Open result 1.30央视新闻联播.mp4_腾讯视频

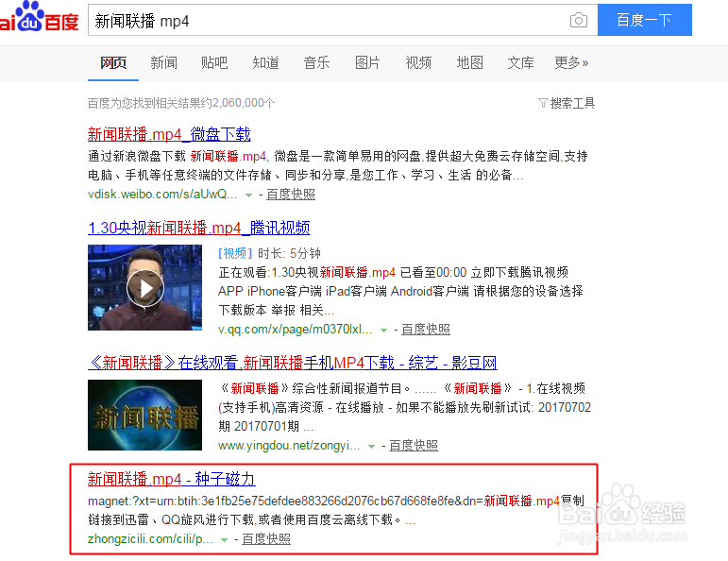[x=198, y=228]
